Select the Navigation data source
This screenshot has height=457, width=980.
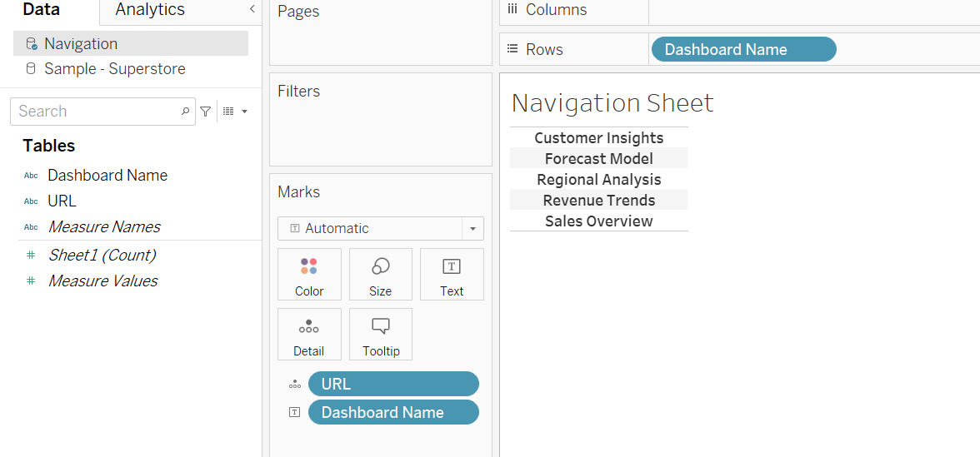point(81,43)
